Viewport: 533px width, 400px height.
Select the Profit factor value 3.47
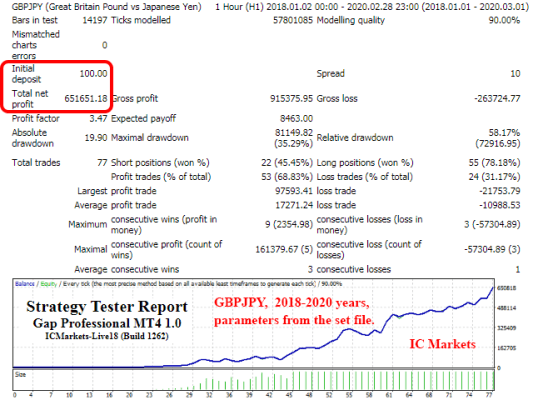click(98, 119)
